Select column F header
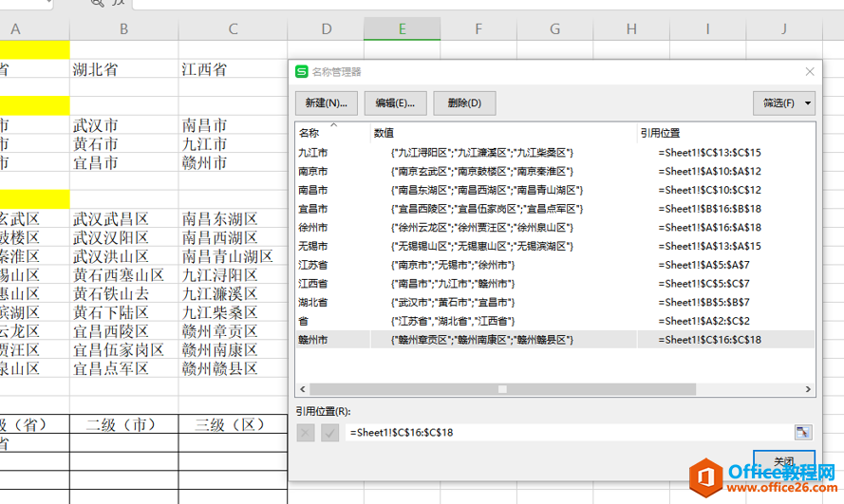 478,28
